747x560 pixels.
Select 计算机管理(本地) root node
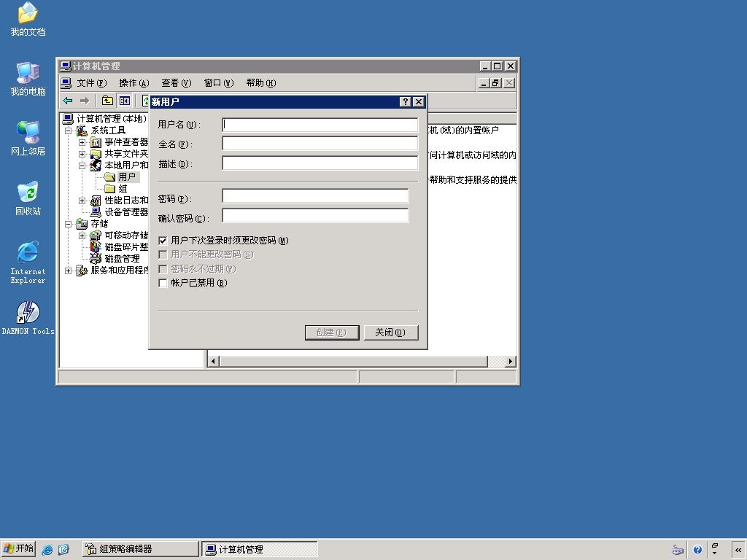click(112, 119)
